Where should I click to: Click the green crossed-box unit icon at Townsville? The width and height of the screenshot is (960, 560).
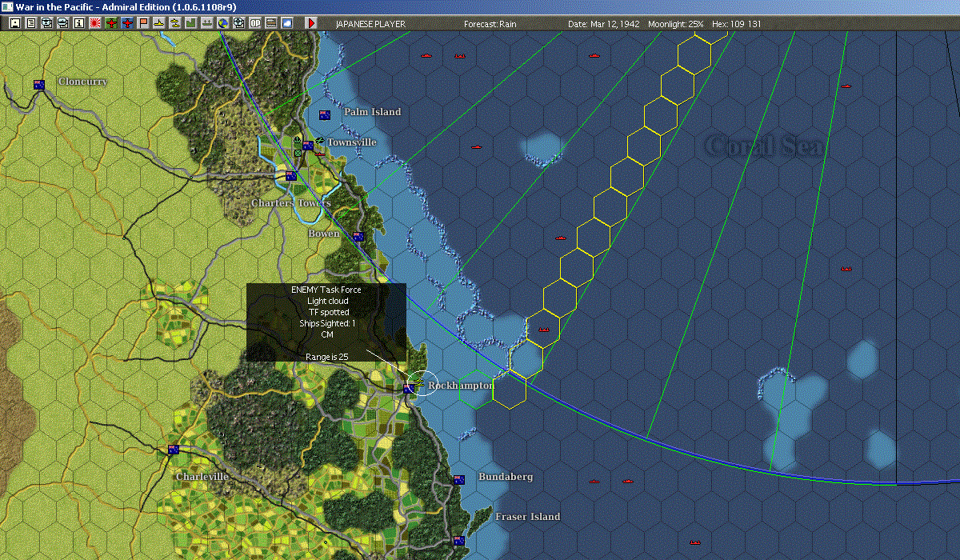(298, 153)
